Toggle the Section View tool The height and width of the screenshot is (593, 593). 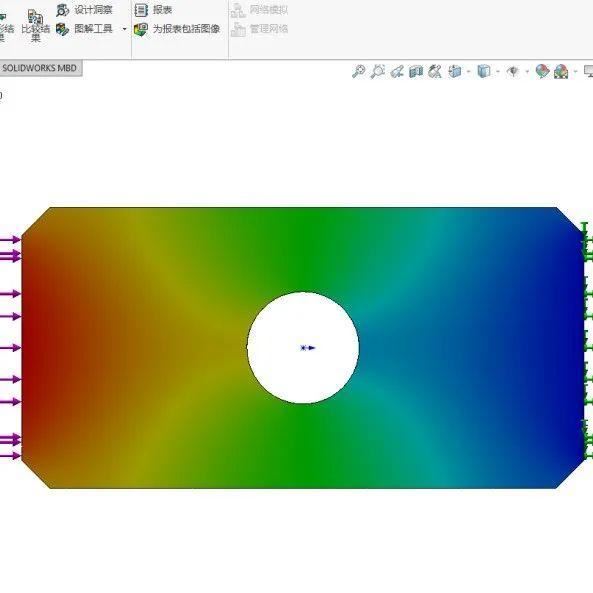416,71
